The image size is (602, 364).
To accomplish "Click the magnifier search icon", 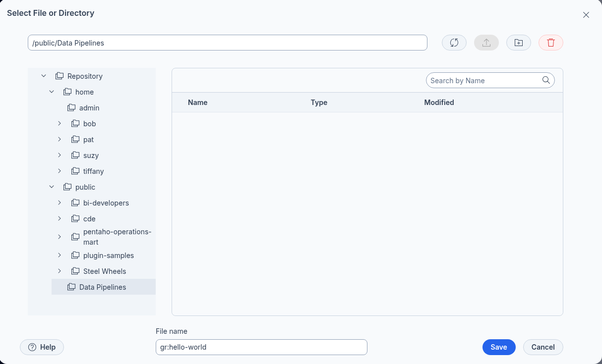I will pyautogui.click(x=546, y=80).
